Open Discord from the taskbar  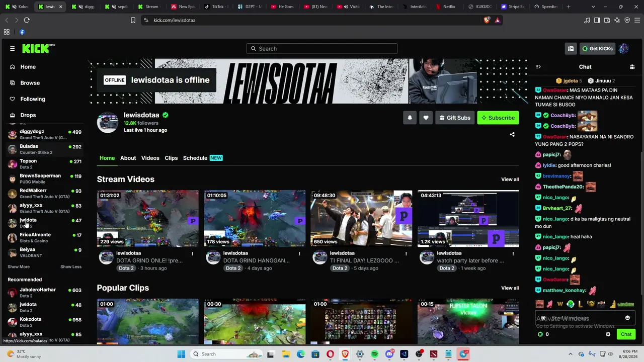click(389, 354)
